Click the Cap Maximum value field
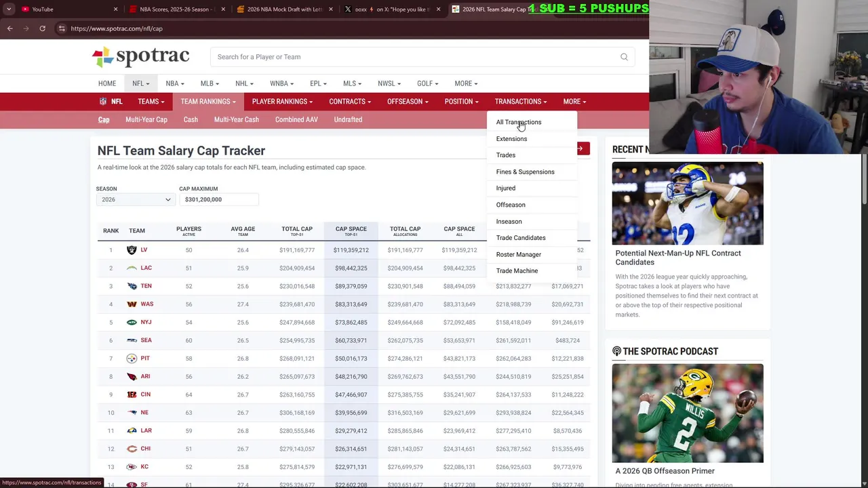This screenshot has height=488, width=868. pyautogui.click(x=218, y=200)
